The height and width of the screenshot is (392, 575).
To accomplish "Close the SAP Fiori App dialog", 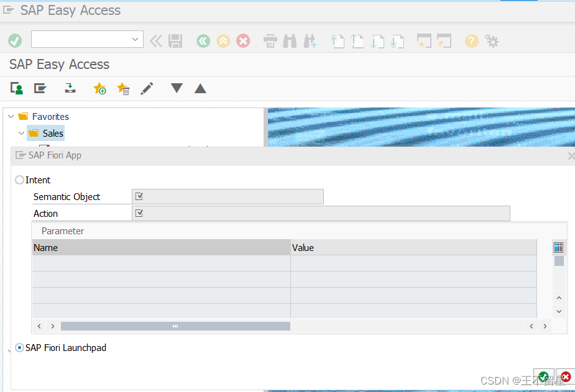I will click(571, 156).
